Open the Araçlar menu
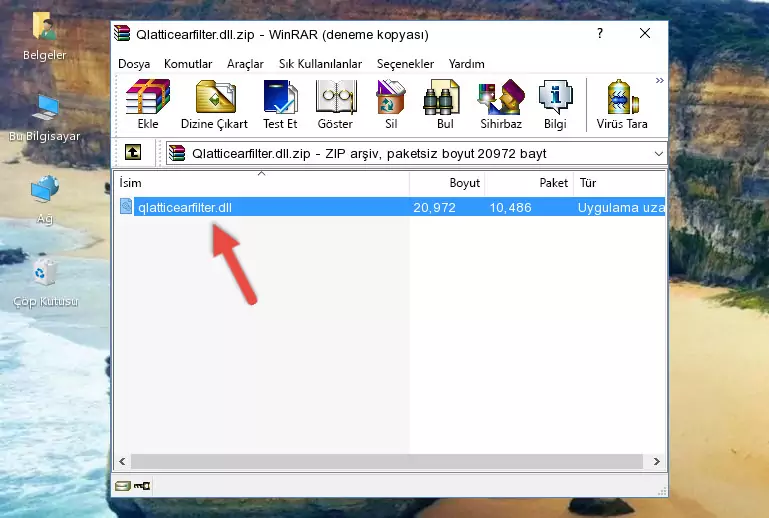The width and height of the screenshot is (769, 518). coord(245,64)
